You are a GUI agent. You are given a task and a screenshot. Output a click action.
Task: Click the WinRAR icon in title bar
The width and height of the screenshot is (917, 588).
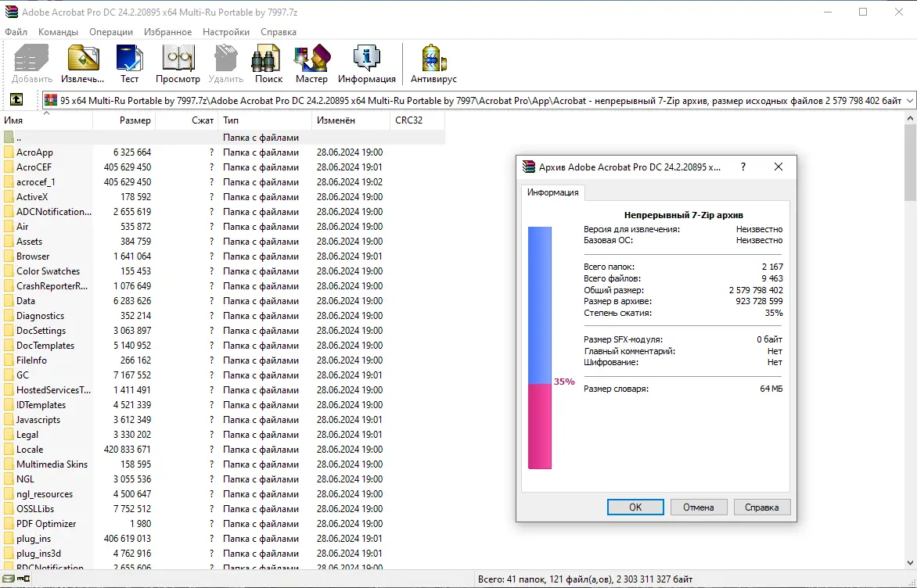(11, 12)
